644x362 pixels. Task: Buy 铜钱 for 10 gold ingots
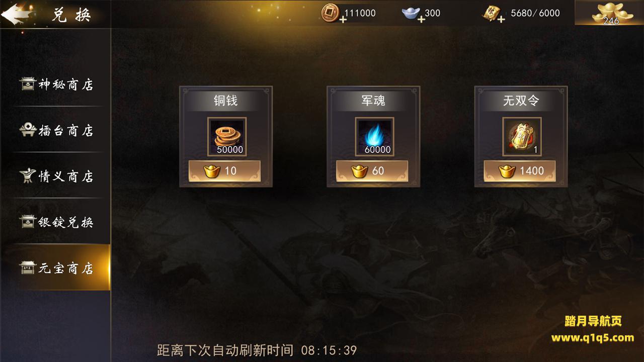224,171
